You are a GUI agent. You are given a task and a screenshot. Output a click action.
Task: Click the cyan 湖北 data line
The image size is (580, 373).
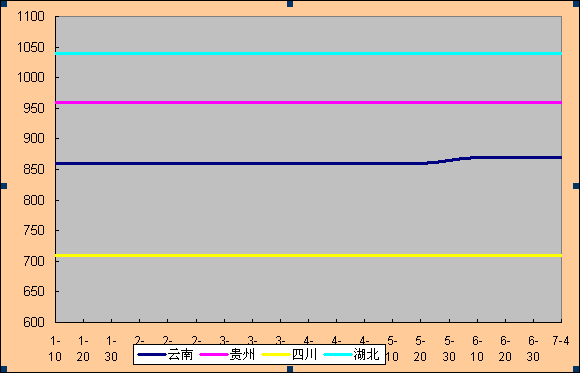click(308, 54)
